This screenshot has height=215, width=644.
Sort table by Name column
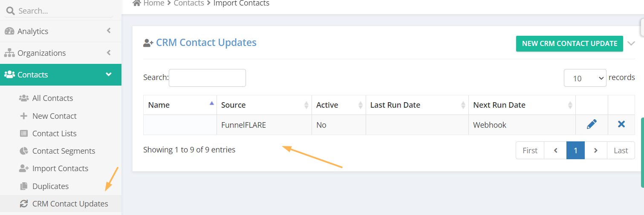coord(180,105)
